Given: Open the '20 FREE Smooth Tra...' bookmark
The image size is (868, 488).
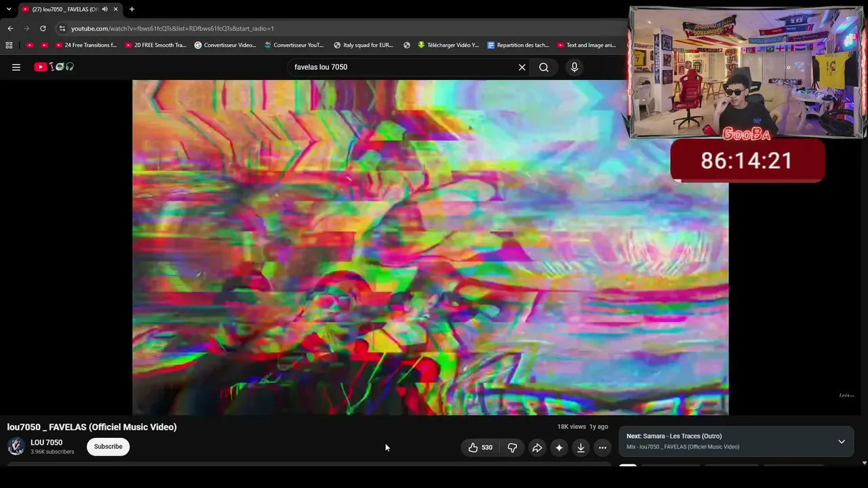Looking at the screenshot, I should point(155,45).
